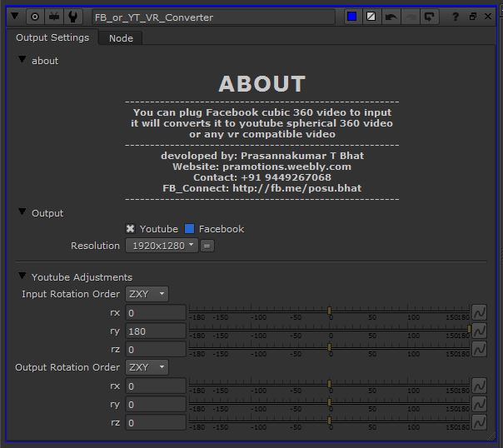Switch to the Node tab
The height and width of the screenshot is (448, 503).
point(121,38)
